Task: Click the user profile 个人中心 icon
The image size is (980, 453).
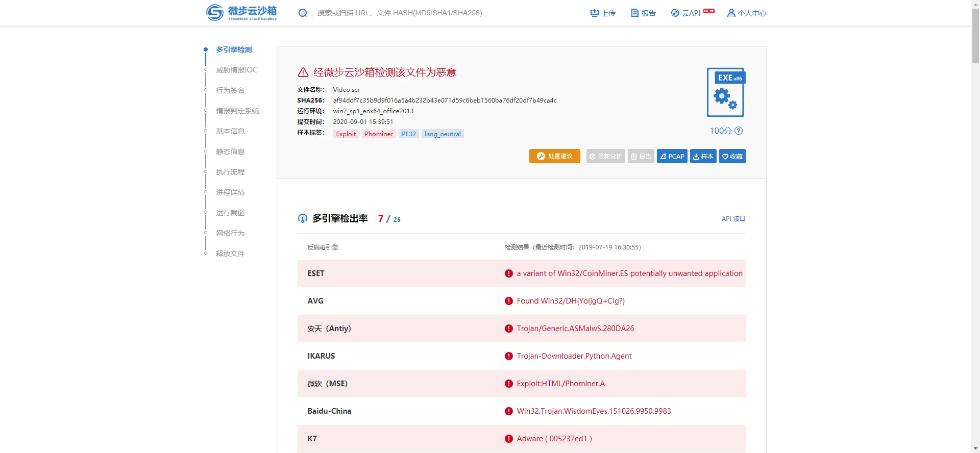Action: 731,13
